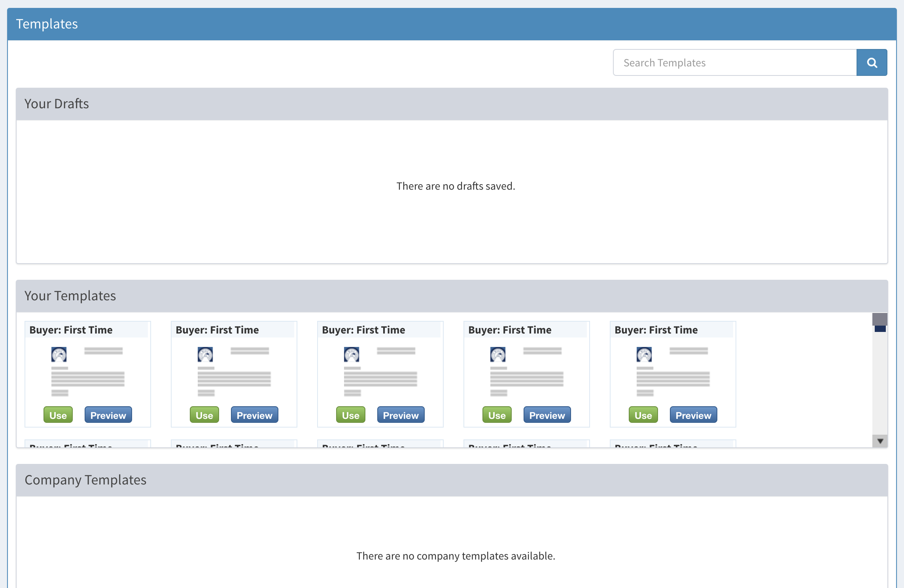Preview the fourth Buyer: First Time template
The height and width of the screenshot is (588, 904).
pos(547,415)
